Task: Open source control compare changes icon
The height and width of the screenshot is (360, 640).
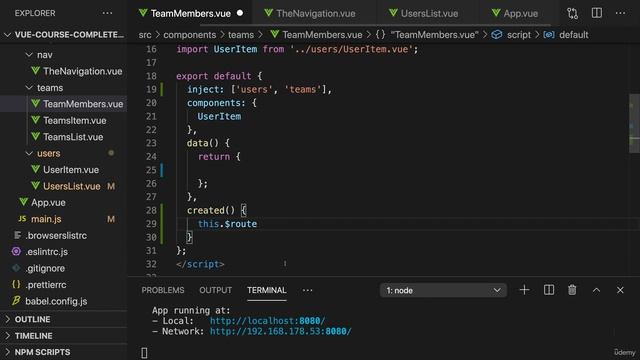Action: tap(572, 13)
